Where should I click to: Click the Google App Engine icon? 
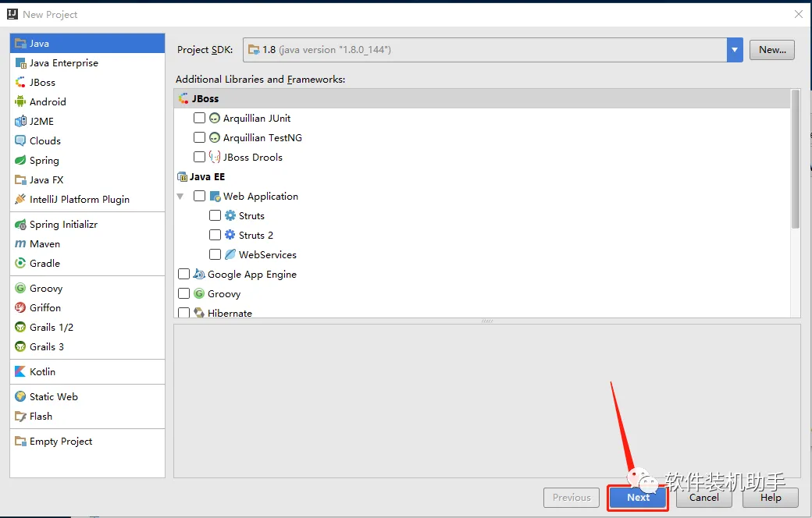click(x=199, y=275)
